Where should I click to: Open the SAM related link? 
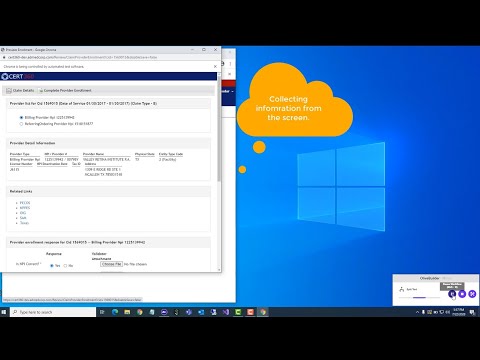pyautogui.click(x=23, y=218)
